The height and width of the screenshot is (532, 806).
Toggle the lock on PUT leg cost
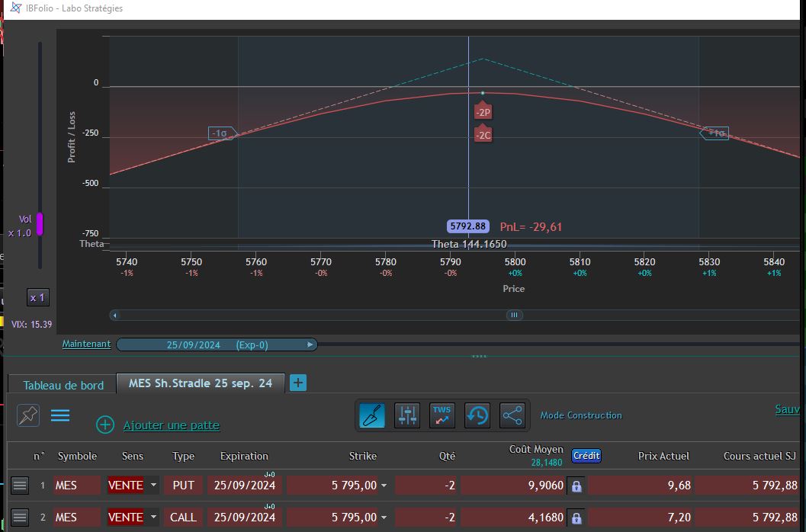[x=576, y=486]
